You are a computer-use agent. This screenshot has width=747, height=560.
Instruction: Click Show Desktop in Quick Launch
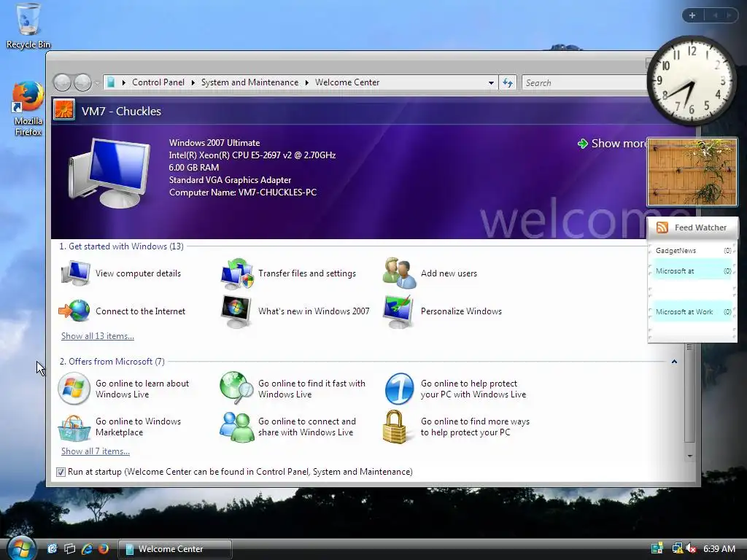pos(52,548)
